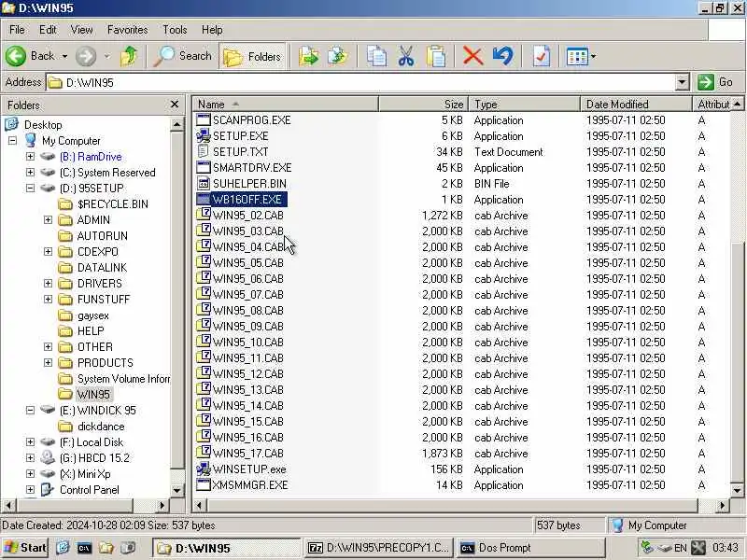The height and width of the screenshot is (560, 747).
Task: Open the Search toolbar button
Action: (183, 56)
